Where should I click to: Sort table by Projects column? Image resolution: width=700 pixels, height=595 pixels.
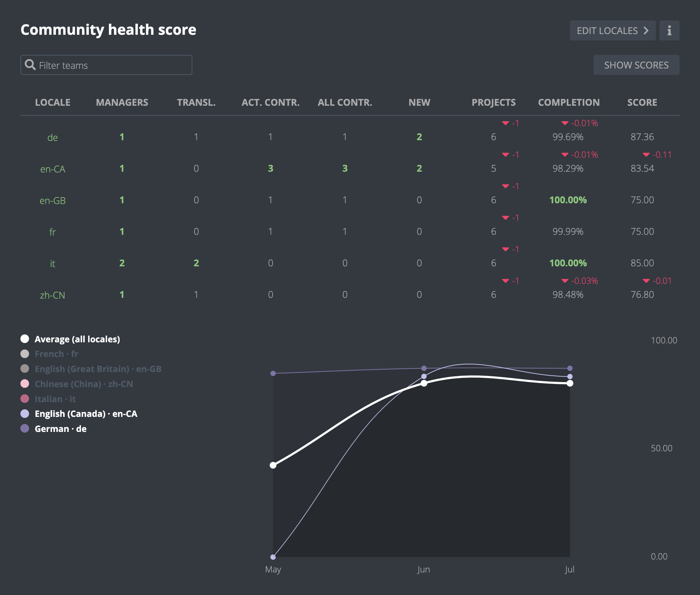pyautogui.click(x=494, y=103)
